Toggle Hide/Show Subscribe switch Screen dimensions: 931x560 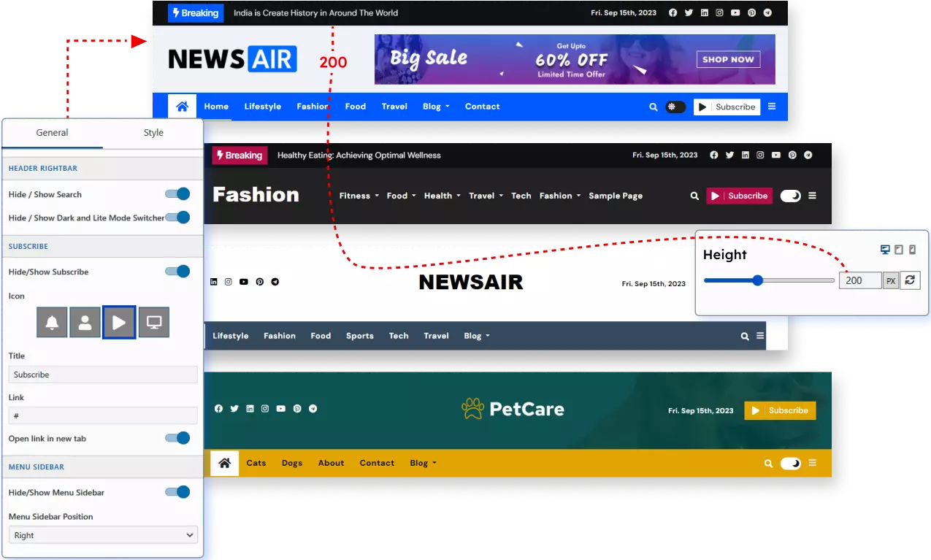point(177,271)
